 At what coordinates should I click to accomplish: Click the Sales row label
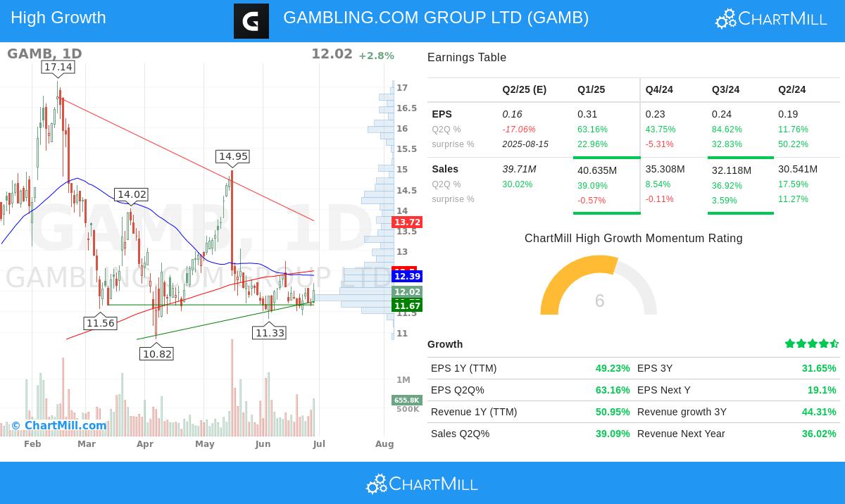(x=445, y=169)
